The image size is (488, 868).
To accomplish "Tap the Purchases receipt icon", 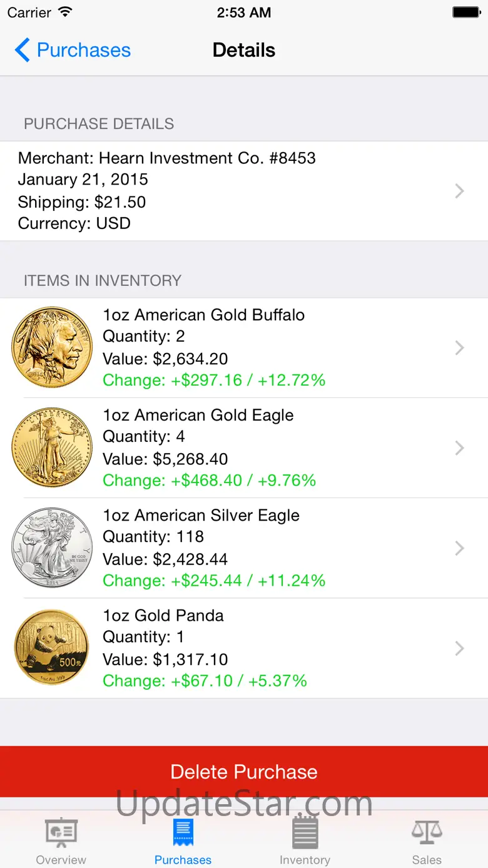I will click(183, 833).
